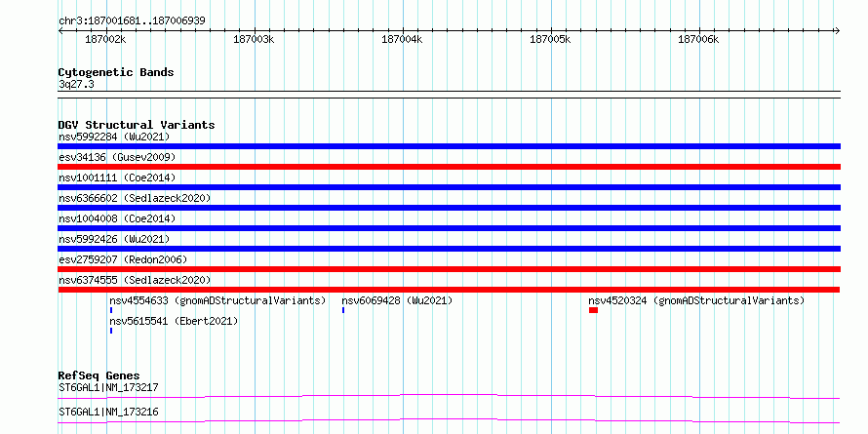Screen dimensions: 868x434
Task: Click the Cytogenetic Bands track title
Action: pyautogui.click(x=116, y=72)
